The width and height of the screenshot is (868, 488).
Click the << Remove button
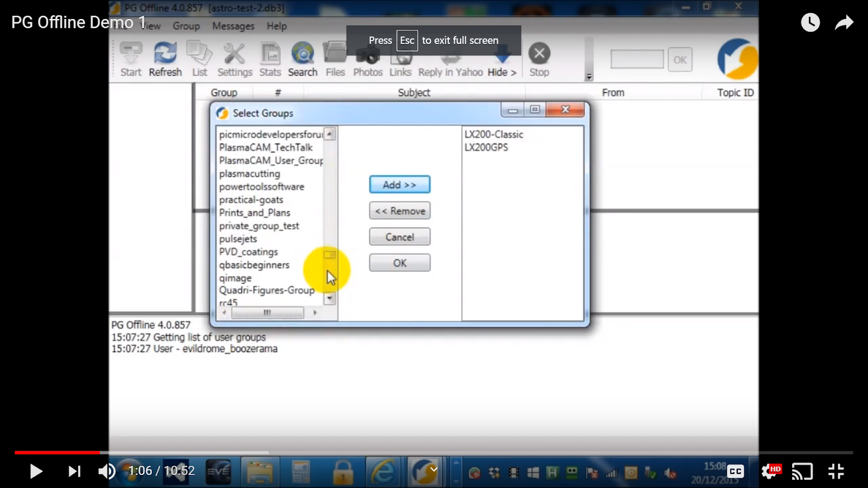point(400,210)
